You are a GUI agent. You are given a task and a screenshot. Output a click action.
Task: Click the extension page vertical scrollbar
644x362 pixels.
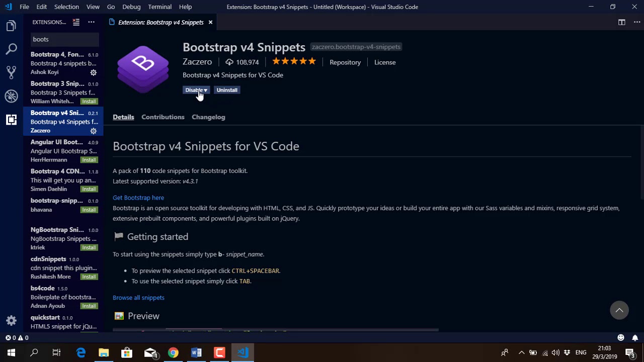[641, 163]
